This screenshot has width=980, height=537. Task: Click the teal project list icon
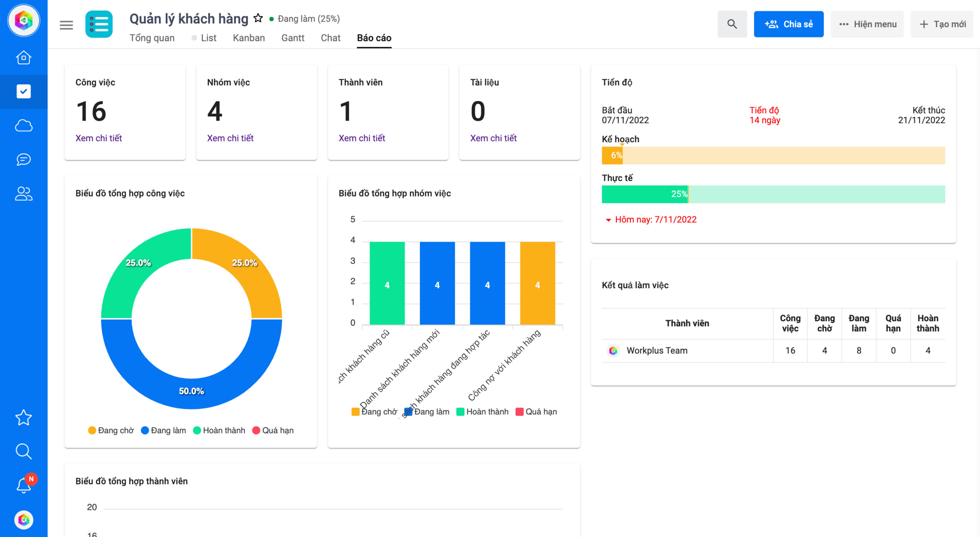coord(99,24)
